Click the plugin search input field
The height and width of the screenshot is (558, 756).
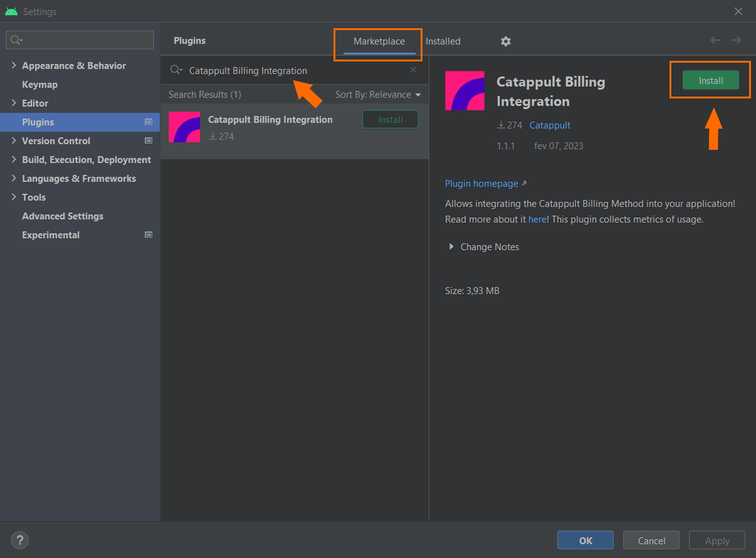pos(295,71)
